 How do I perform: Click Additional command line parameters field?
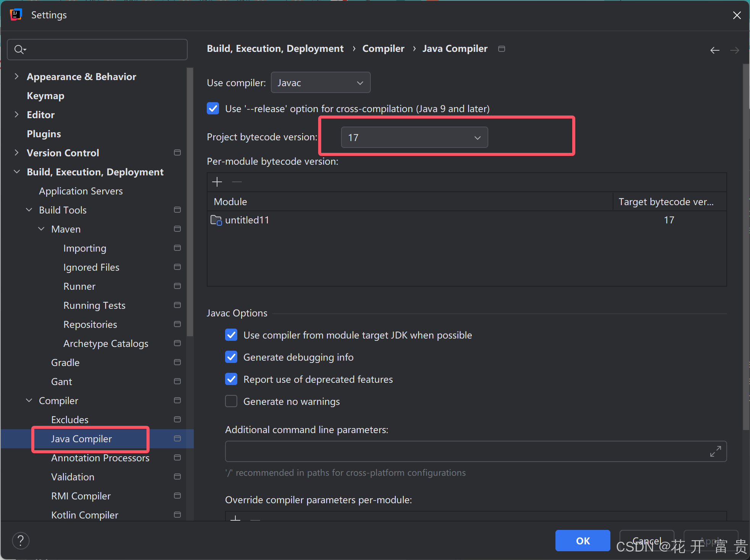click(x=465, y=451)
